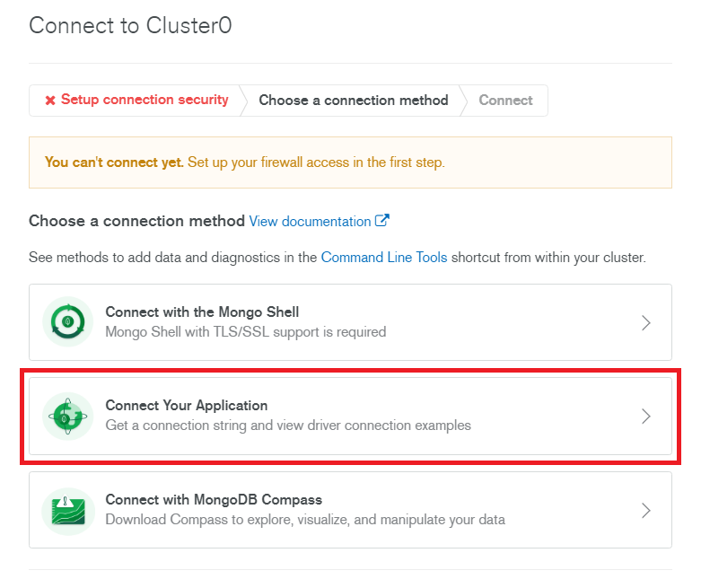This screenshot has width=701, height=588.
Task: Switch to the Connect step
Action: pos(505,101)
